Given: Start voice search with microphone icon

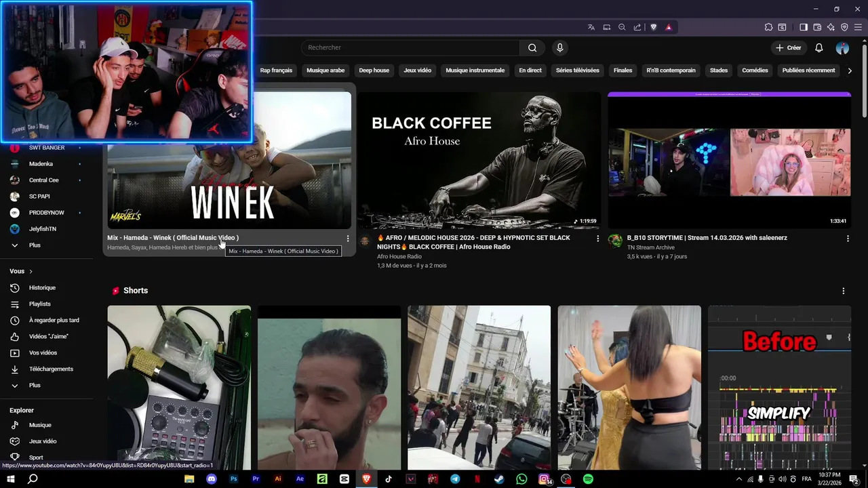Looking at the screenshot, I should tap(559, 47).
